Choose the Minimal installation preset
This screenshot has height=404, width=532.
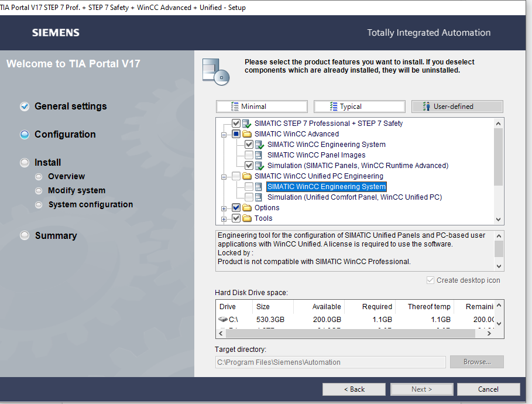coord(261,107)
